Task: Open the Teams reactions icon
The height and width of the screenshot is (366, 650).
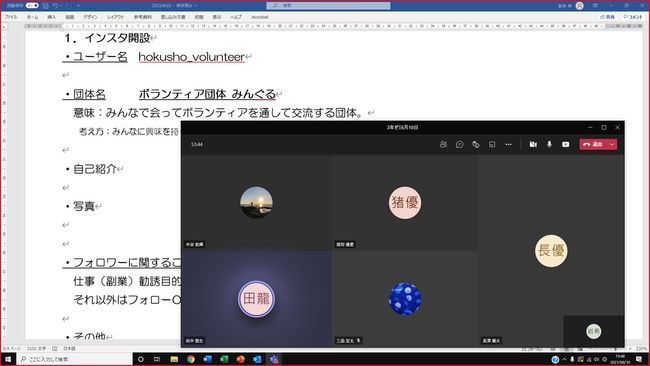Action: click(x=475, y=144)
